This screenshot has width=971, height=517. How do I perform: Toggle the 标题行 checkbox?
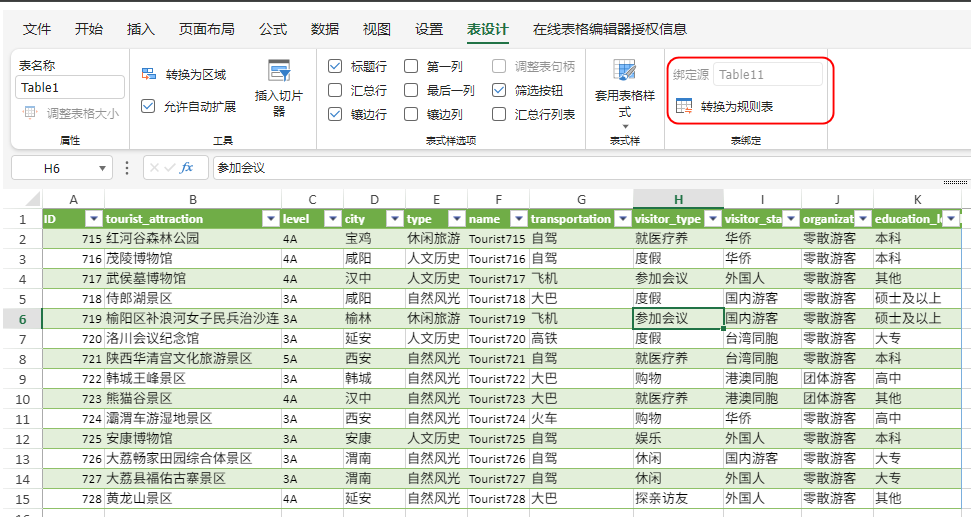click(x=335, y=66)
